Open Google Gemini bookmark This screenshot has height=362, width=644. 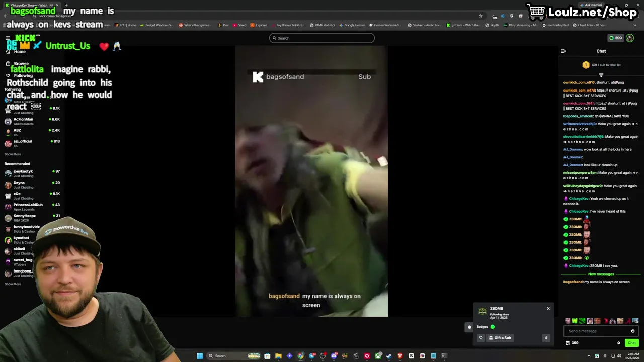352,25
